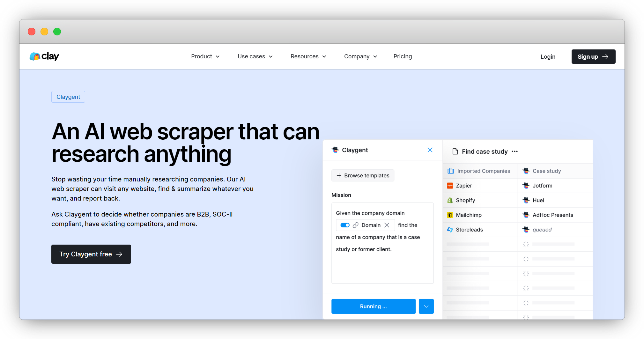
Task: Click the AdHoc Presents result cell
Action: pyautogui.click(x=555, y=215)
